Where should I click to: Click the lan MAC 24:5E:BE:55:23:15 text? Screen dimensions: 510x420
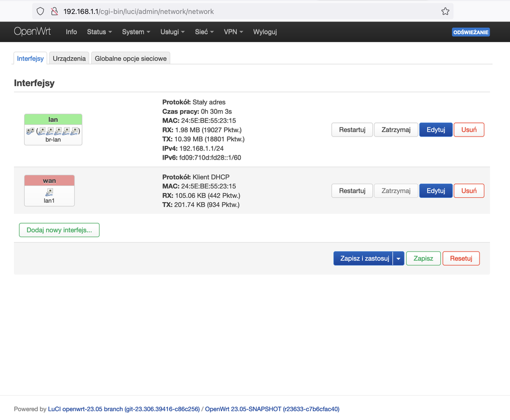pos(199,121)
